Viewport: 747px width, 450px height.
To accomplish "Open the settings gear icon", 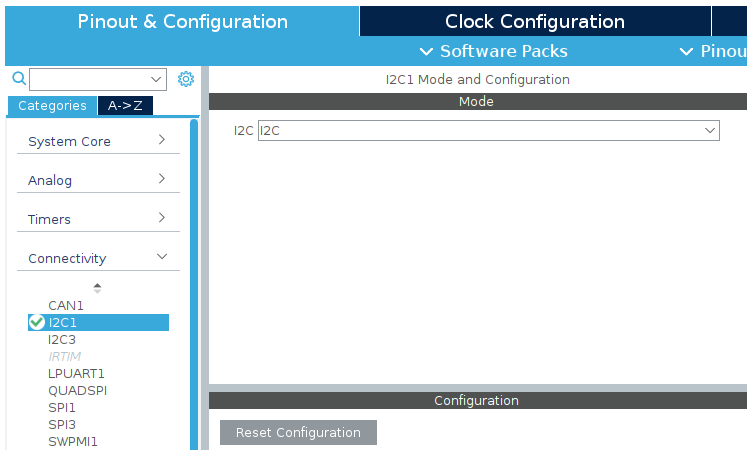I will 186,79.
